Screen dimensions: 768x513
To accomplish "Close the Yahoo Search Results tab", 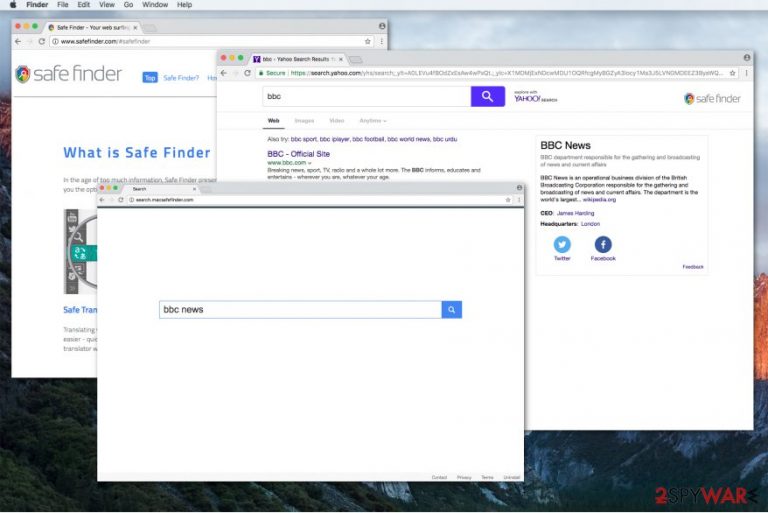I will pyautogui.click(x=341, y=59).
